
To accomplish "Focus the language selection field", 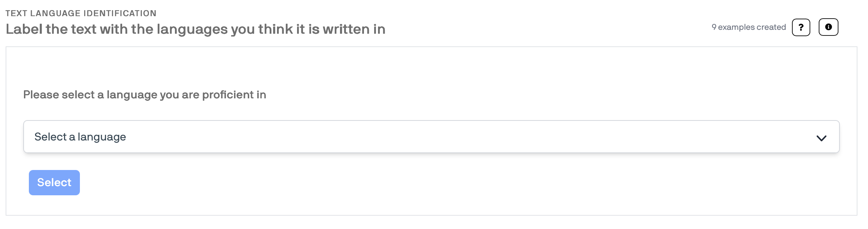I will tap(431, 137).
